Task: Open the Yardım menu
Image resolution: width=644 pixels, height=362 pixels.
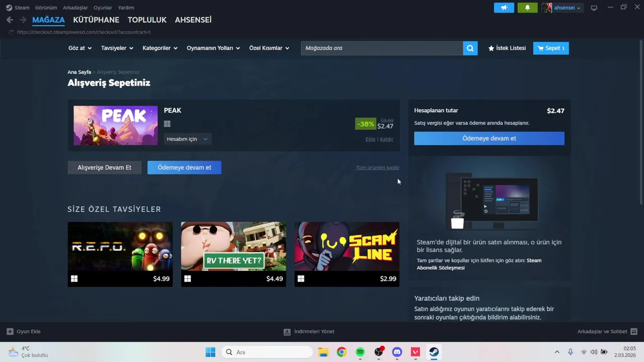Action: click(126, 8)
